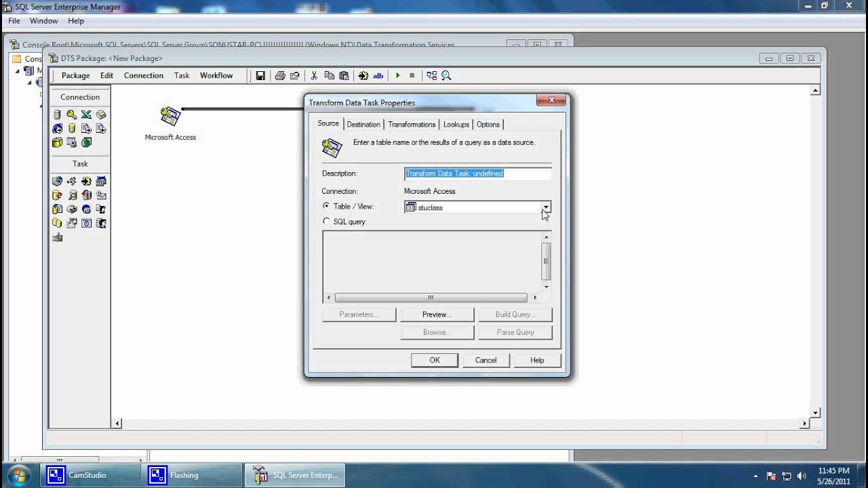Screen dimensions: 868x488
Task: Switch to the Destination tab
Action: click(x=363, y=124)
